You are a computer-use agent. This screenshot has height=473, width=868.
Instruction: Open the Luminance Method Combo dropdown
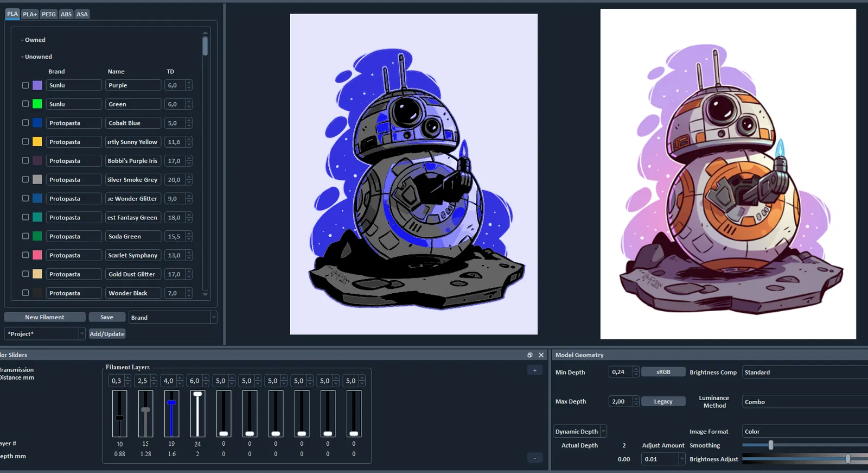[805, 402]
